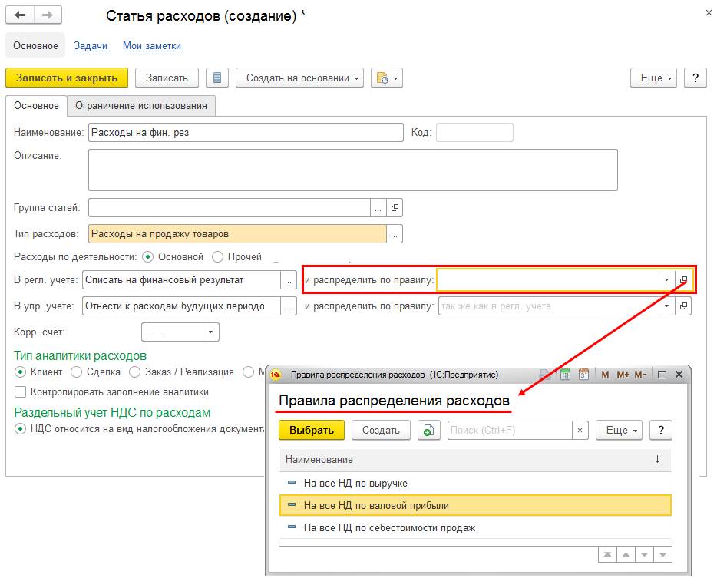
Task: Select row На все НД по выручке
Action: tap(475, 484)
